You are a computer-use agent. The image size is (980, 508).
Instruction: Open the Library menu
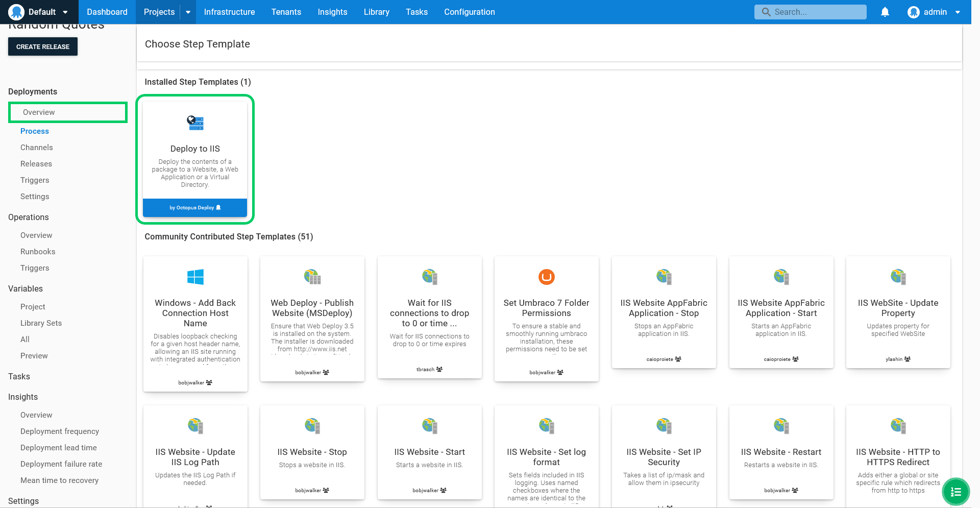(x=377, y=12)
